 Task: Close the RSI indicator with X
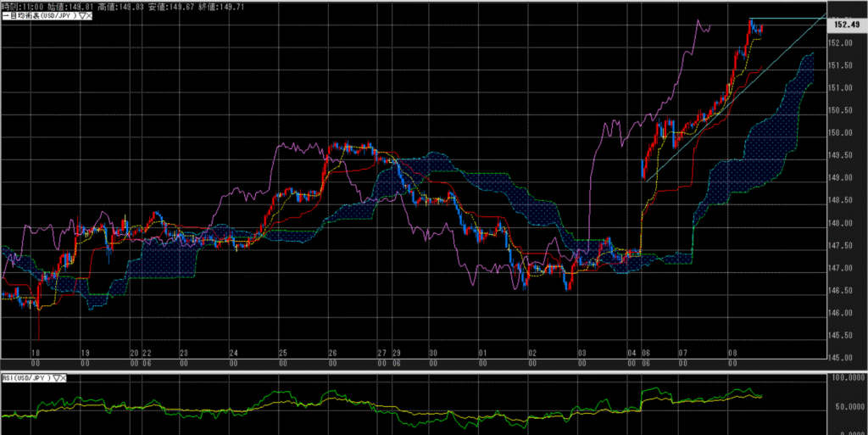64,376
